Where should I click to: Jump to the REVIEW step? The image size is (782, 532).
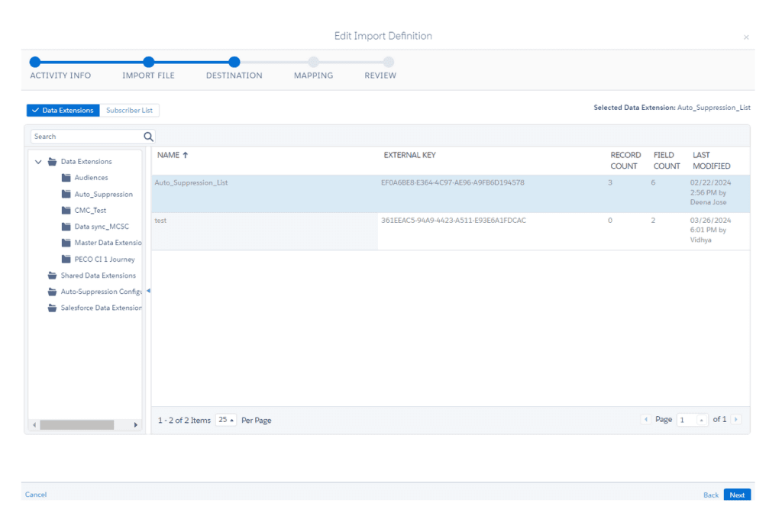380,76
